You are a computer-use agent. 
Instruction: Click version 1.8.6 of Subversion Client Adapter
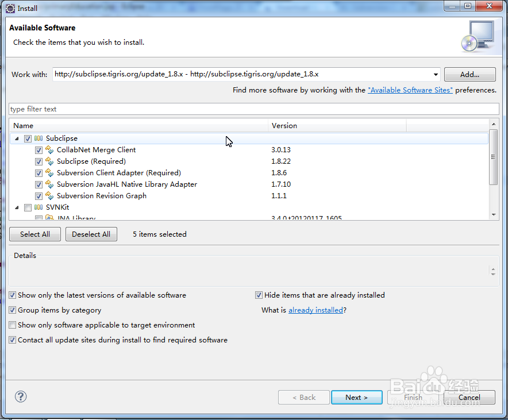279,173
